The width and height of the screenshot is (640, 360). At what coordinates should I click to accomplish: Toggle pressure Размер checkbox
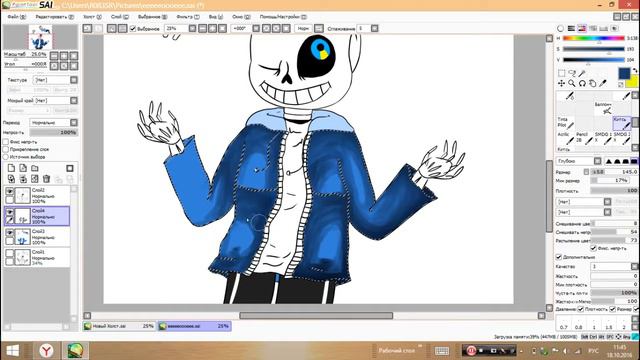point(612,309)
